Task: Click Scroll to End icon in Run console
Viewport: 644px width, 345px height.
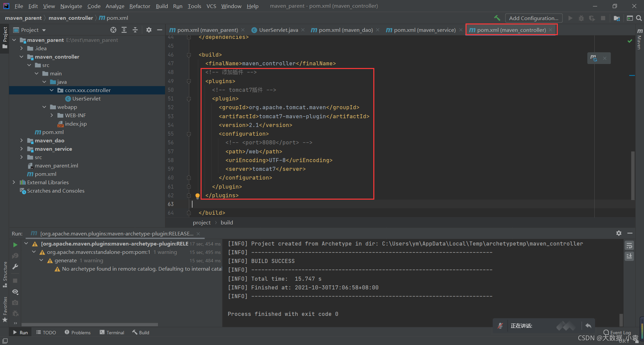Action: [629, 256]
